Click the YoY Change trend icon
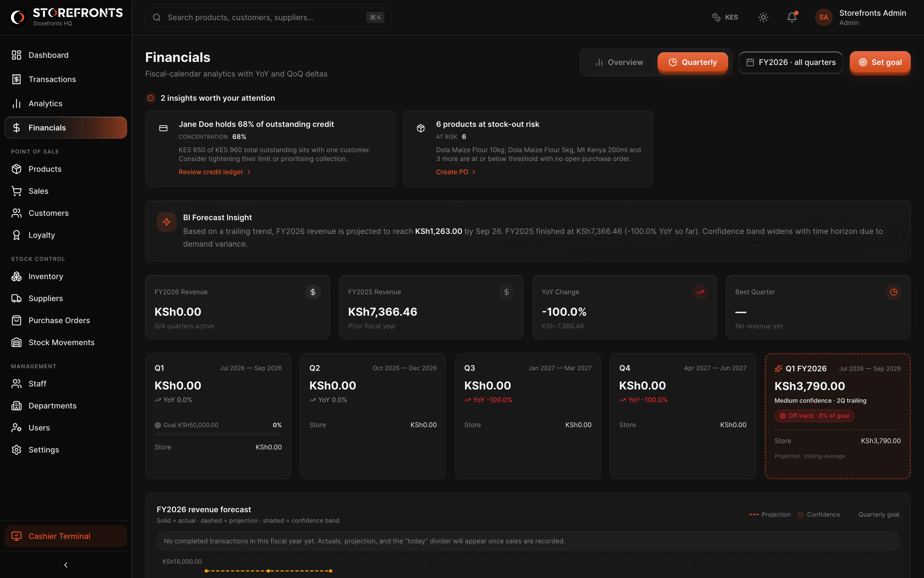 [x=700, y=292]
